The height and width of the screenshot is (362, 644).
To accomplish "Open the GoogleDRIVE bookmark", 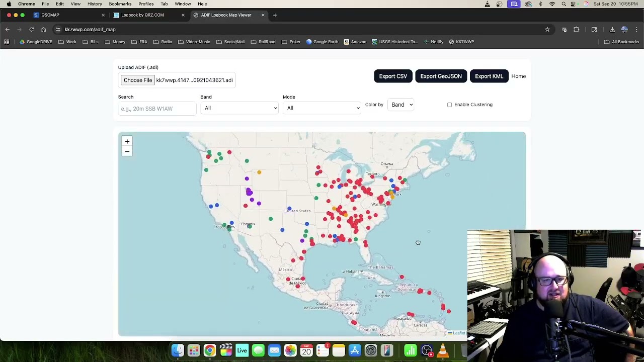I will [x=36, y=42].
